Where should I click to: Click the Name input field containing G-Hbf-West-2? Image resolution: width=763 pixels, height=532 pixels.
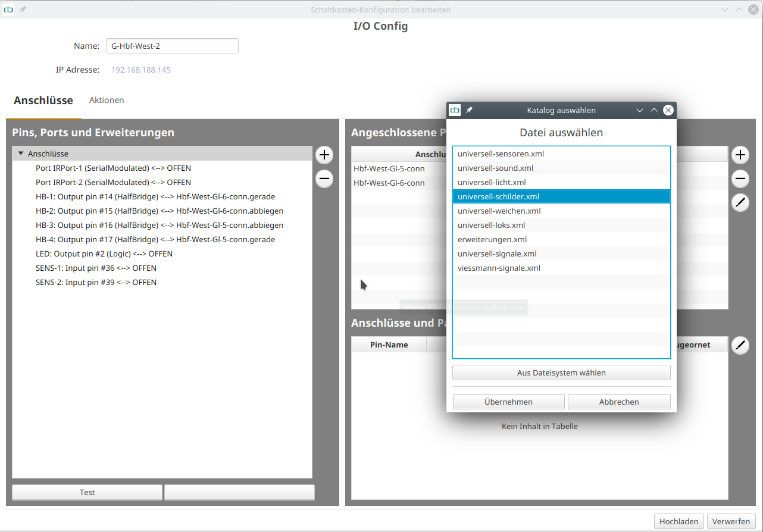click(172, 45)
